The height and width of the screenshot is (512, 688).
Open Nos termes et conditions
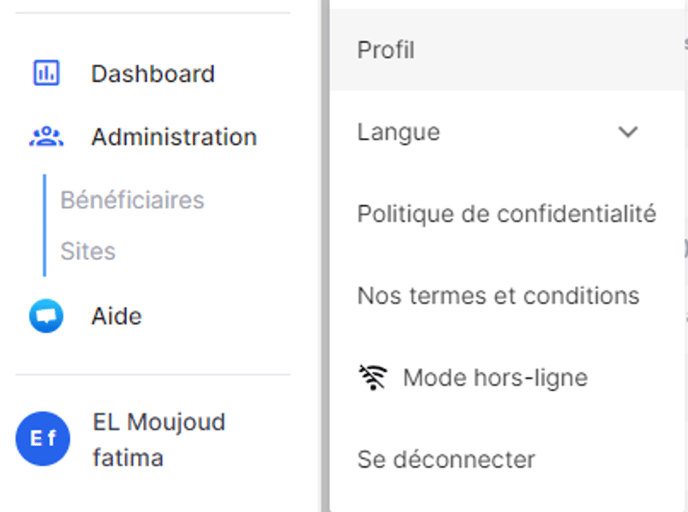[498, 296]
